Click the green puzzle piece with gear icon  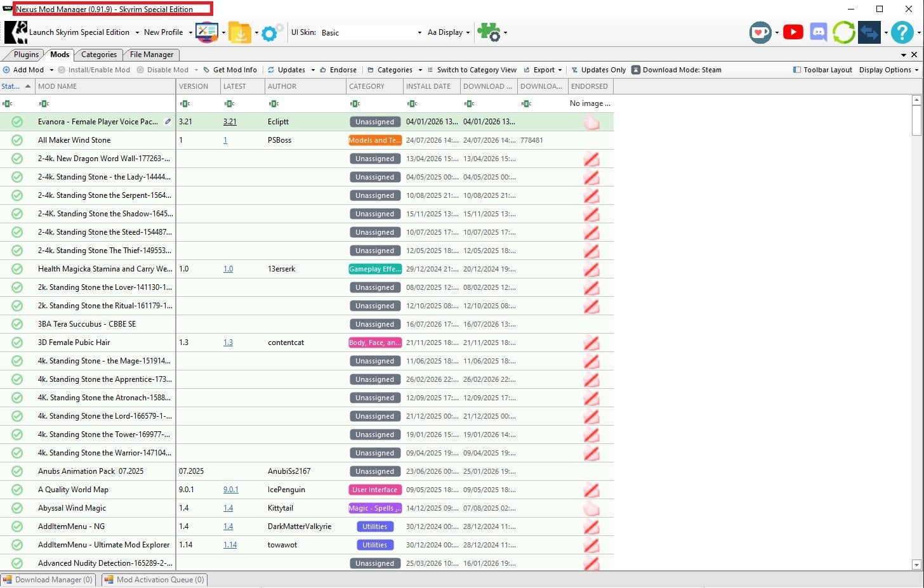click(x=489, y=32)
